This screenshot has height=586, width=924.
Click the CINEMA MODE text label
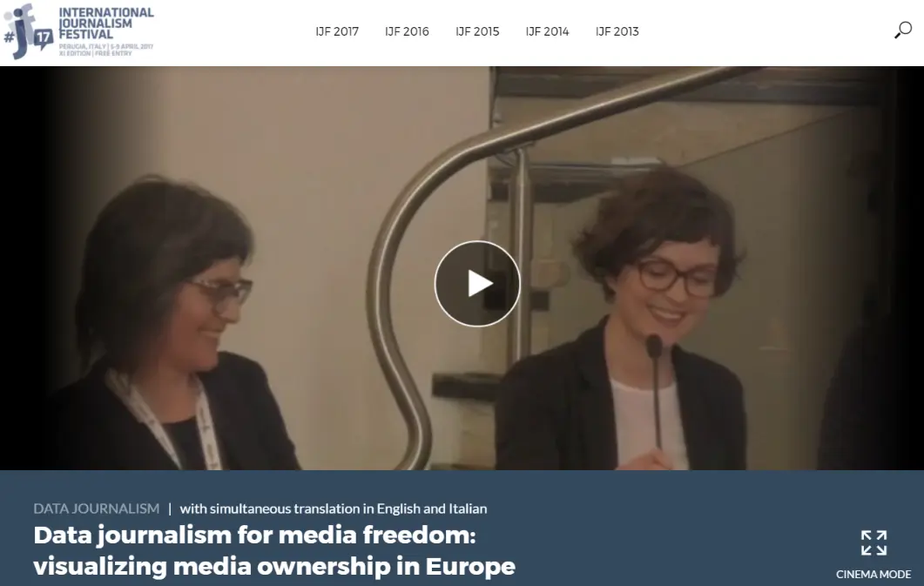pos(873,574)
